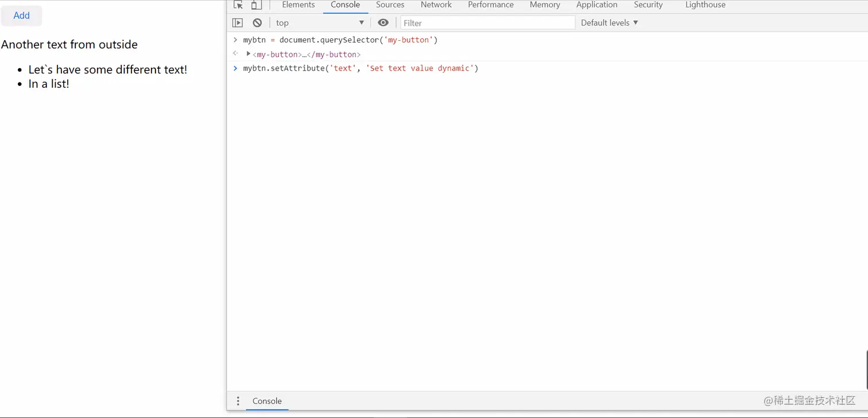Select the inspect element tool
Image resolution: width=868 pixels, height=418 pixels.
click(238, 5)
